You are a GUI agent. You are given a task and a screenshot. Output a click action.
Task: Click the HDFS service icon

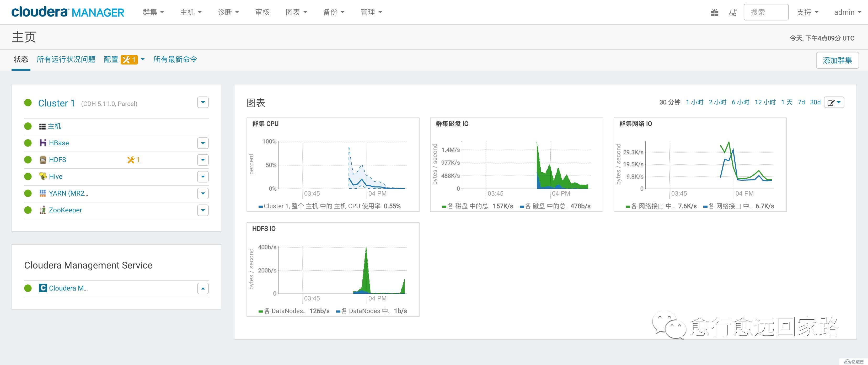tap(43, 159)
